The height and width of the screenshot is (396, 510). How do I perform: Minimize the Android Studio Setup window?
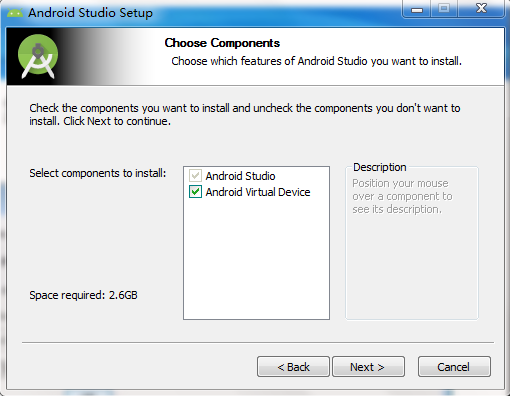pos(417,8)
